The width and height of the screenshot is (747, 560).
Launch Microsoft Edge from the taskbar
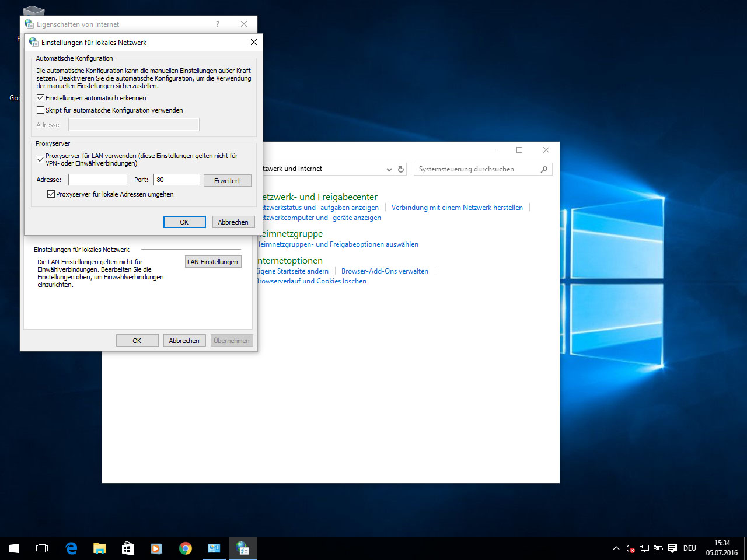[71, 548]
